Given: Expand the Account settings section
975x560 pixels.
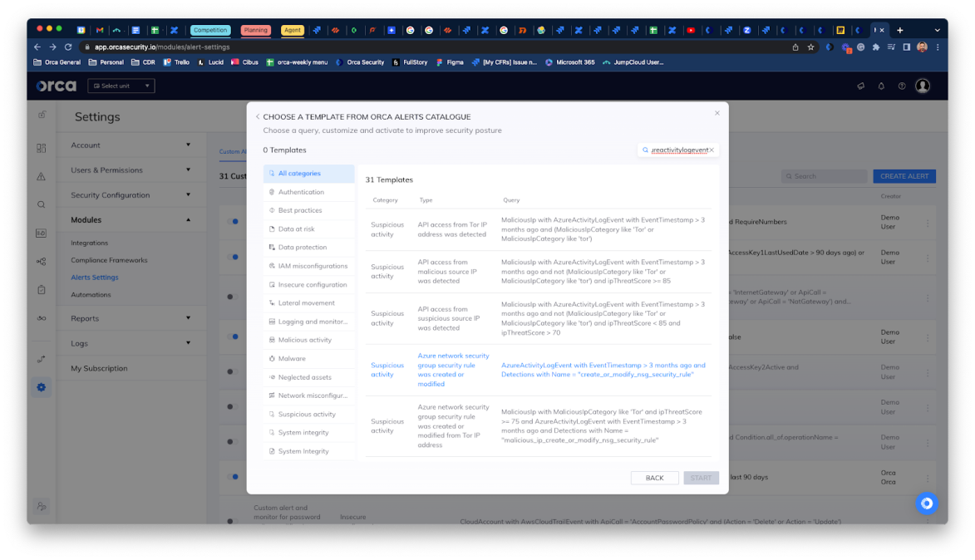Looking at the screenshot, I should pyautogui.click(x=130, y=145).
